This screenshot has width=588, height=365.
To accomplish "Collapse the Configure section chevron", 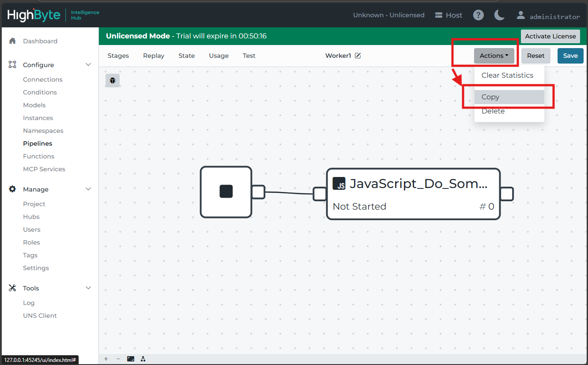I will 88,65.
